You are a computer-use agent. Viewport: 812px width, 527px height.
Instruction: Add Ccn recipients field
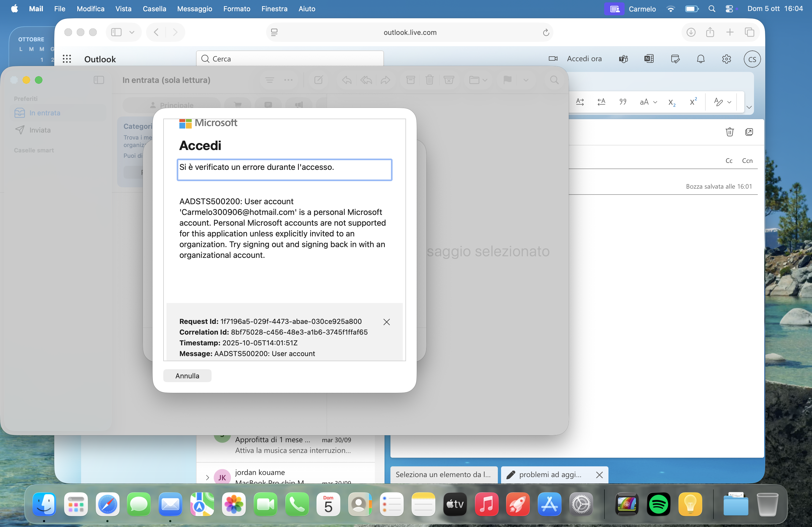pyautogui.click(x=747, y=160)
